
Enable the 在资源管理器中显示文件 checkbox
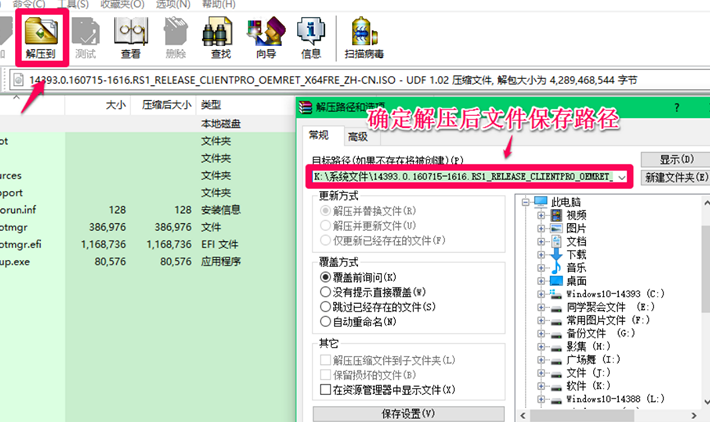[325, 388]
